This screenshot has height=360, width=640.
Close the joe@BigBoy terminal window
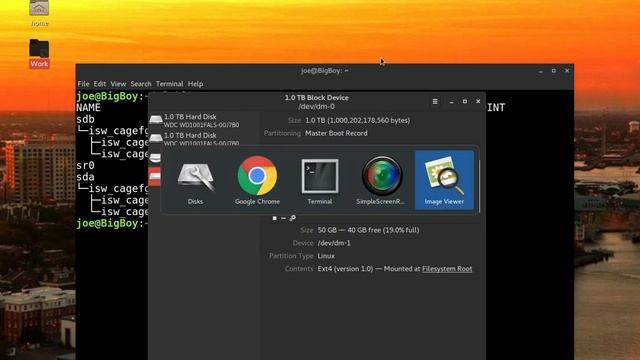(567, 71)
